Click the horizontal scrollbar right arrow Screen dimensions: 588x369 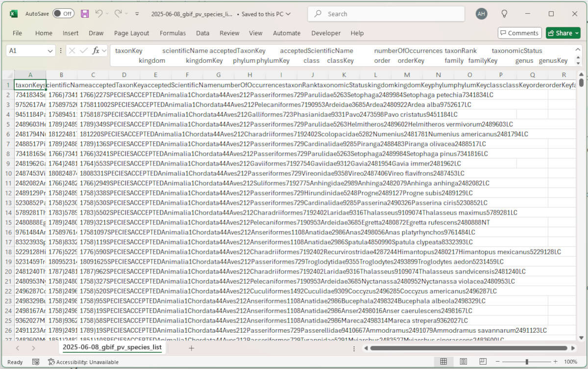(573, 348)
